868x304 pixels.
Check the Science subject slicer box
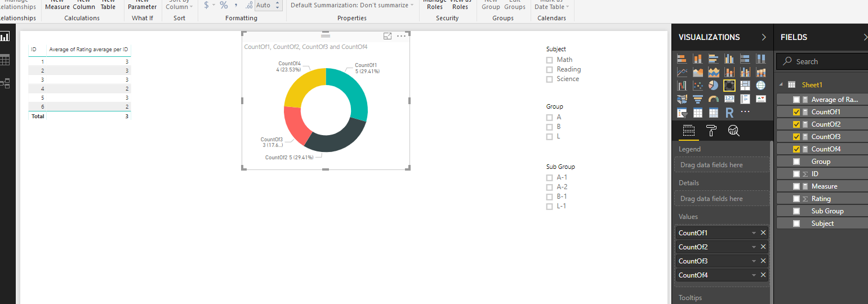coord(549,79)
